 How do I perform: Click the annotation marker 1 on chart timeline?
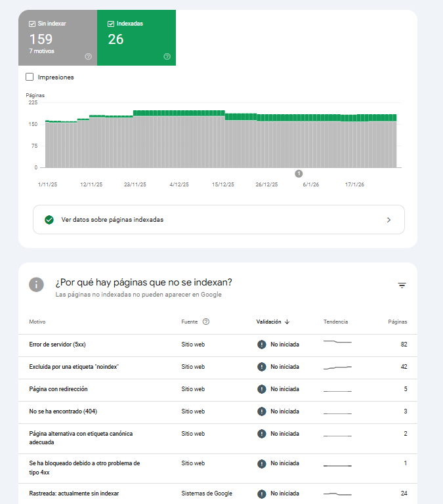[x=299, y=173]
